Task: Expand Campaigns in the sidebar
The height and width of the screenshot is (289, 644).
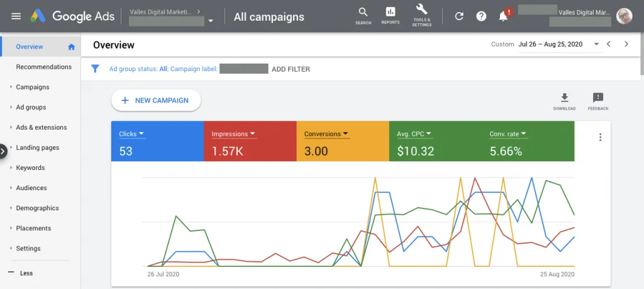Action: point(33,87)
